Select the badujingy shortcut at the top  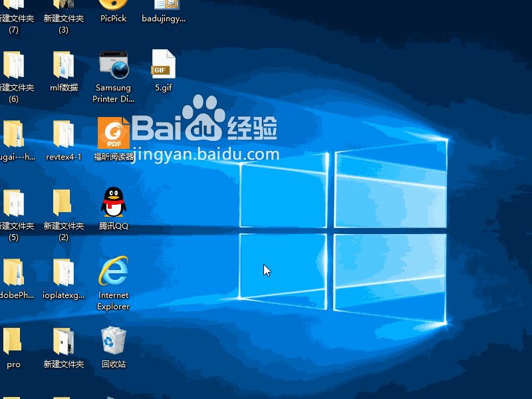[x=163, y=8]
